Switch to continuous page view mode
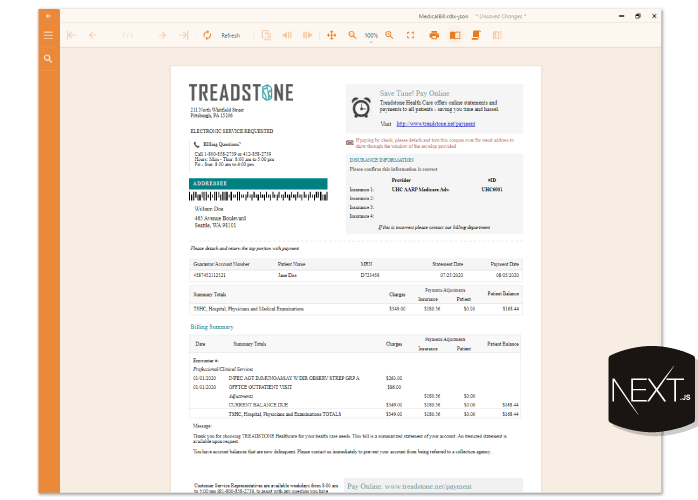Image resolution: width=698 pixels, height=500 pixels. (476, 35)
